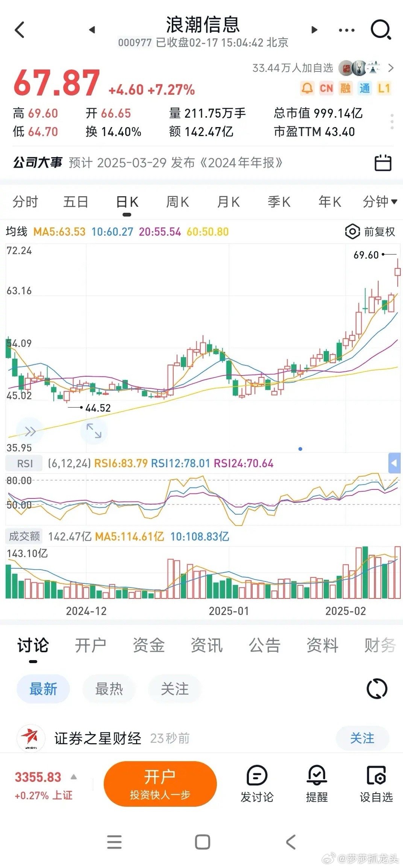The height and width of the screenshot is (868, 403).
Task: Change 前复权 price adjustment mode
Action: click(379, 232)
